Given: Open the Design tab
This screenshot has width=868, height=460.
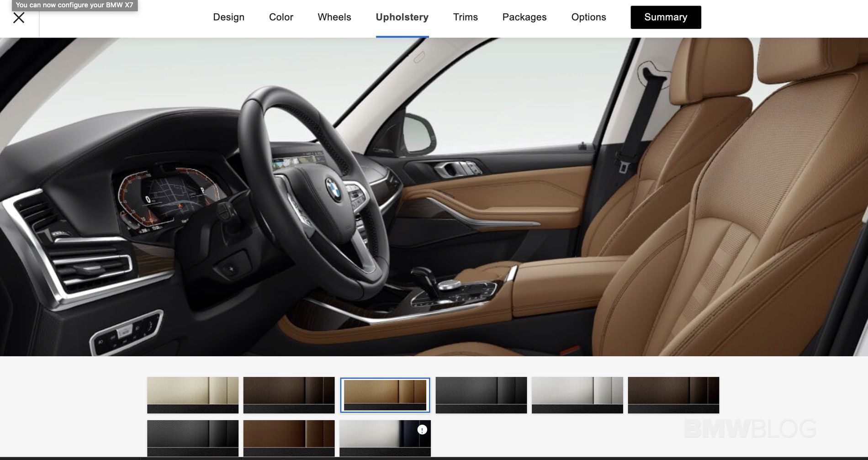Looking at the screenshot, I should tap(228, 17).
